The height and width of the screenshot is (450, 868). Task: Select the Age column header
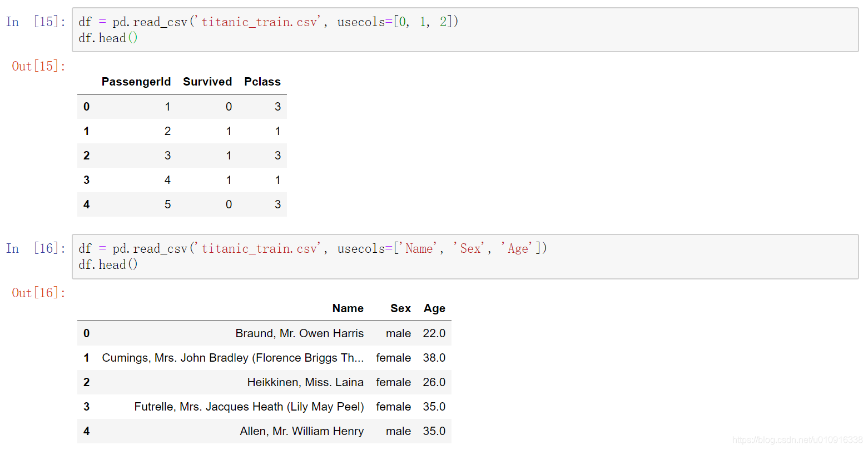tap(434, 308)
